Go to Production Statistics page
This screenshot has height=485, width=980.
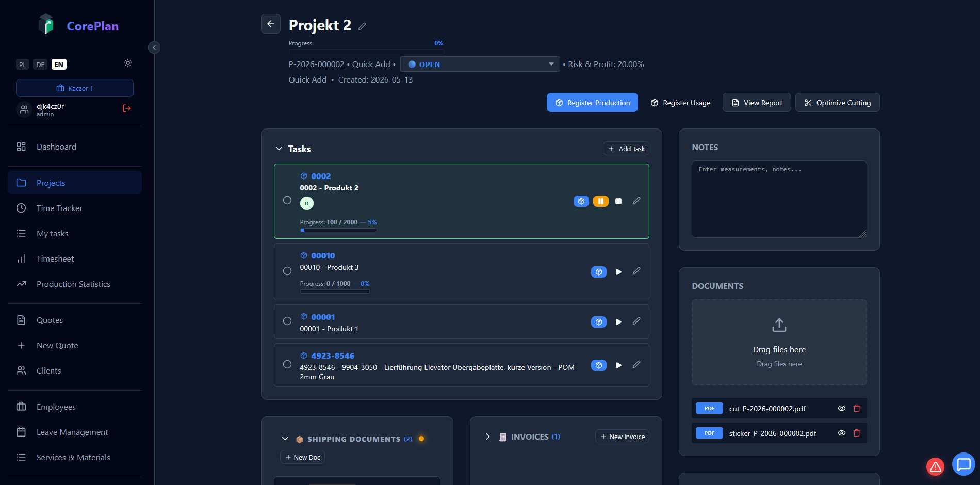(x=75, y=284)
